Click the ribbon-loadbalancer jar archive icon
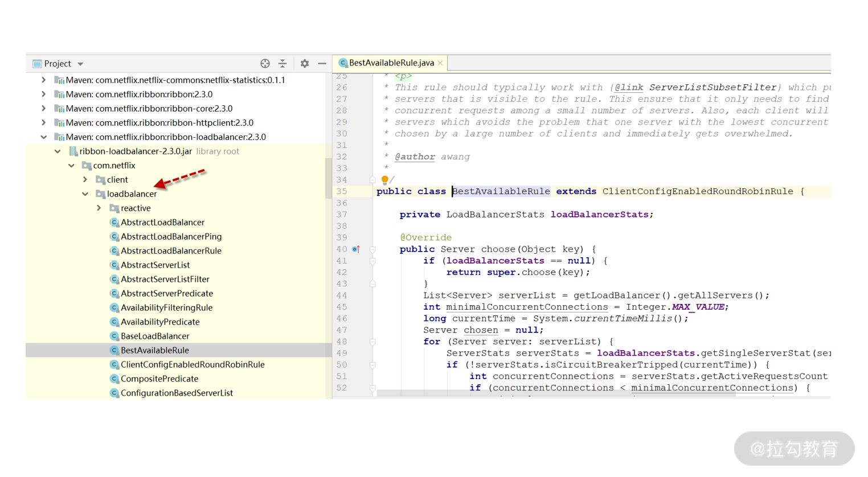 coord(73,151)
